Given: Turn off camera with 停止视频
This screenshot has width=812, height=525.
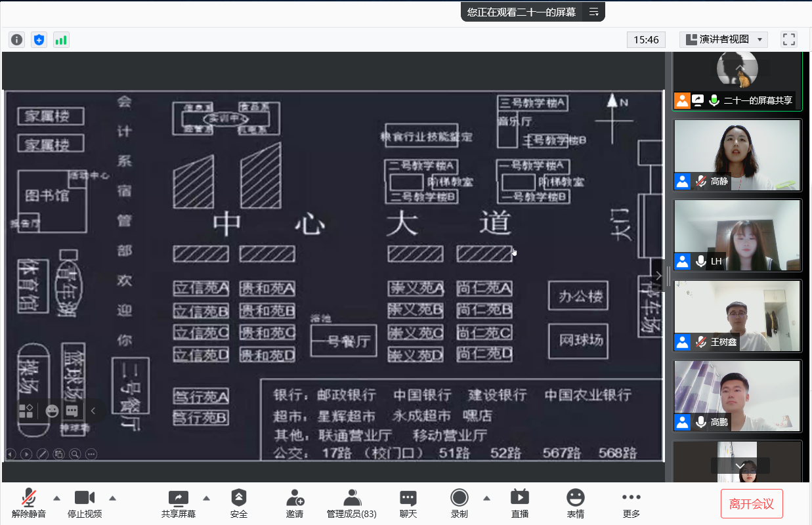Looking at the screenshot, I should click(85, 503).
